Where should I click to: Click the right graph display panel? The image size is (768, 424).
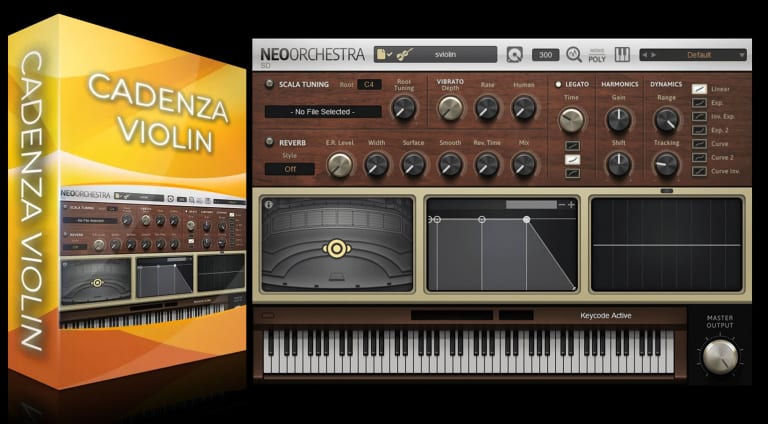pos(667,244)
